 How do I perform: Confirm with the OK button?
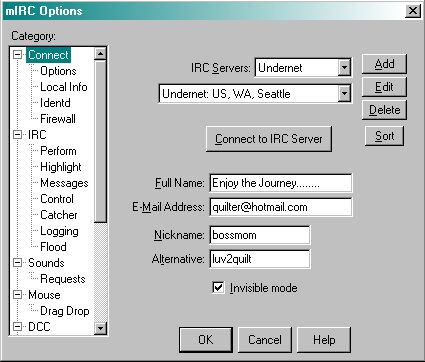206,340
